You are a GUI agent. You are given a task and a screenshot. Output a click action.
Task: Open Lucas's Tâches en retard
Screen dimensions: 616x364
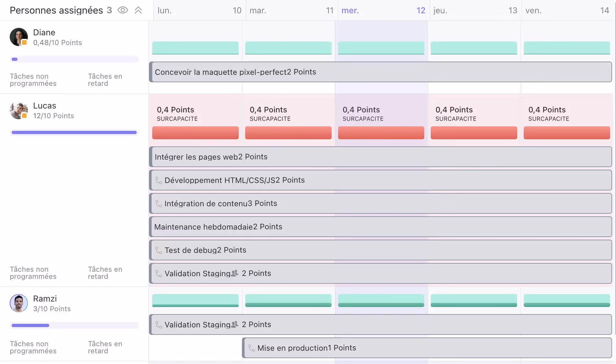click(105, 273)
